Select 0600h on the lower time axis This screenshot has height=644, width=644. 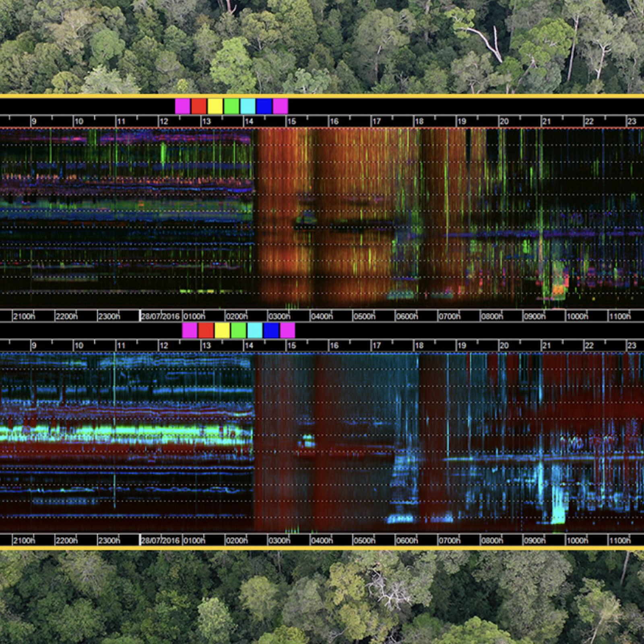click(x=407, y=540)
